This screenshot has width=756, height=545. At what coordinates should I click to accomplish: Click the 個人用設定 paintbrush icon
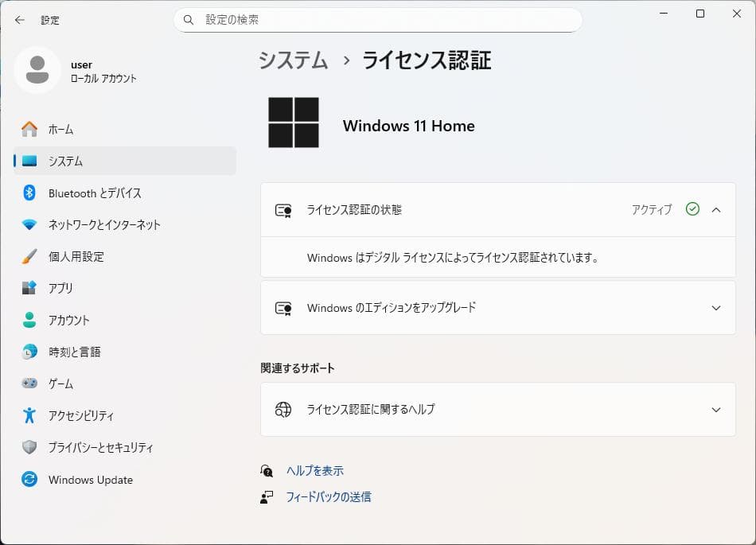point(29,256)
